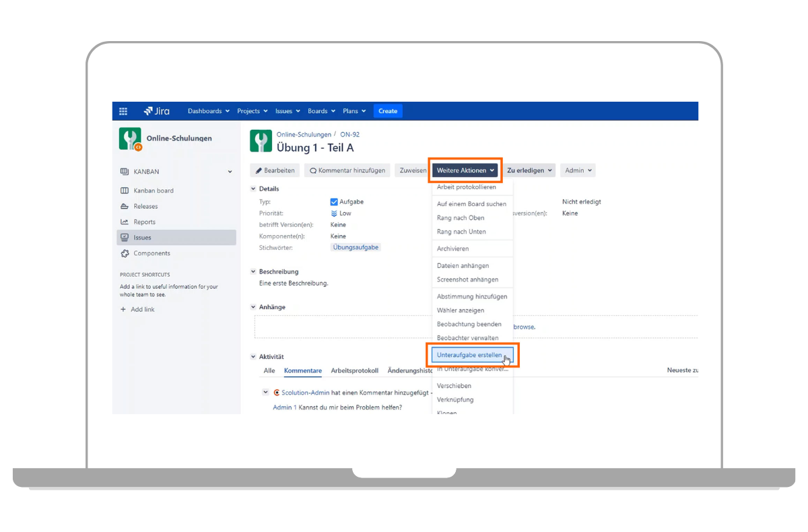The image size is (808, 532).
Task: Open the app switcher grid icon
Action: (x=123, y=111)
